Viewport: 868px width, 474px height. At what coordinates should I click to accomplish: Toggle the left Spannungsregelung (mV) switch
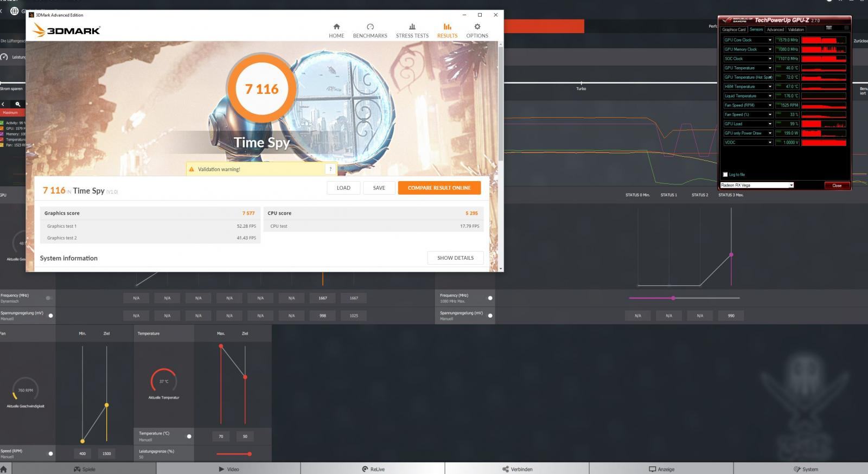50,315
